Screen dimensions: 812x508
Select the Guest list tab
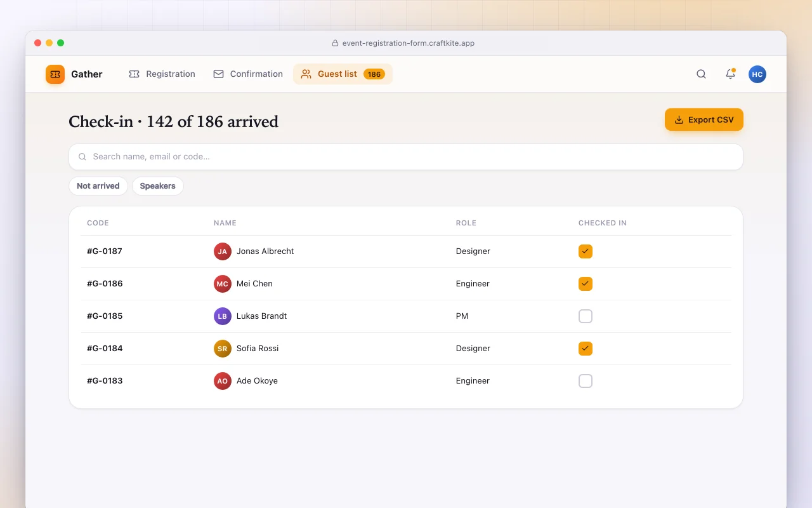pyautogui.click(x=343, y=74)
